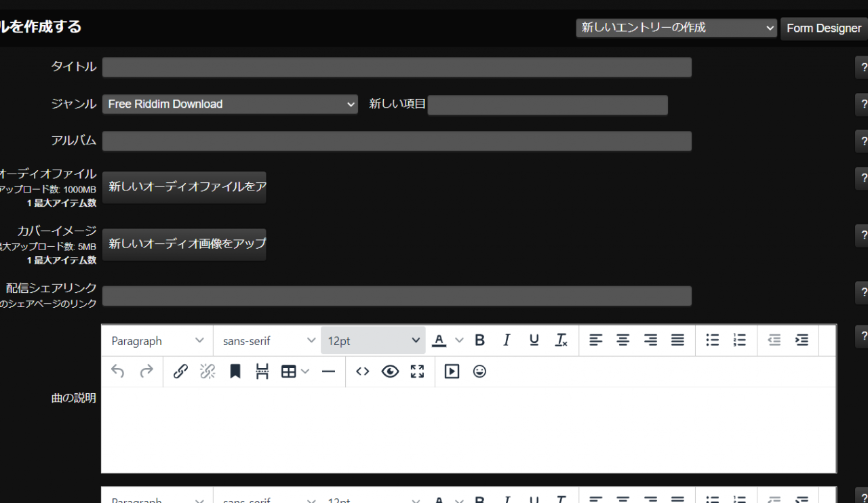Open the sans-serif font dropdown
The width and height of the screenshot is (868, 503).
tap(269, 340)
